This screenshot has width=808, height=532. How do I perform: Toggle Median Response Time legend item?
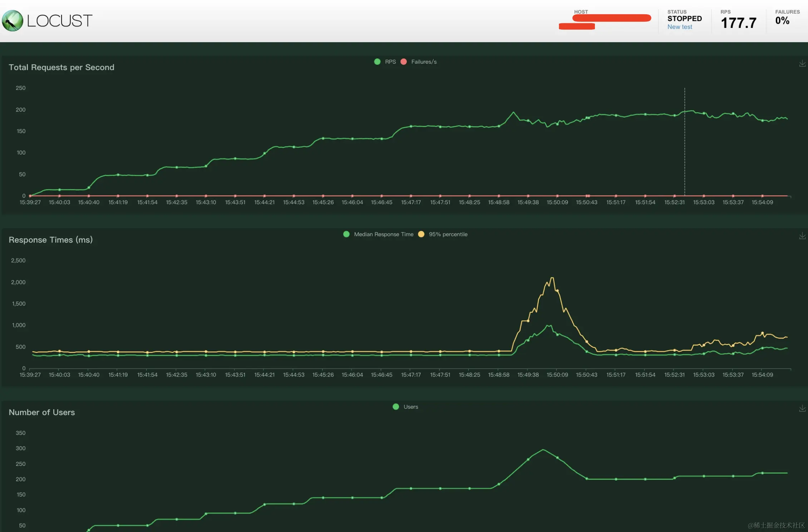pyautogui.click(x=383, y=234)
